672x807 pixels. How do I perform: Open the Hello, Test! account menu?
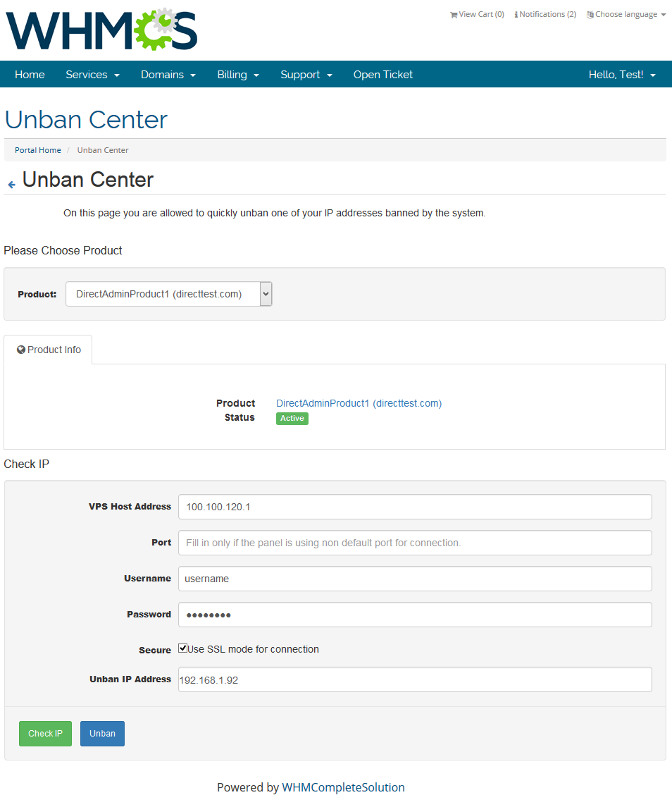[622, 75]
